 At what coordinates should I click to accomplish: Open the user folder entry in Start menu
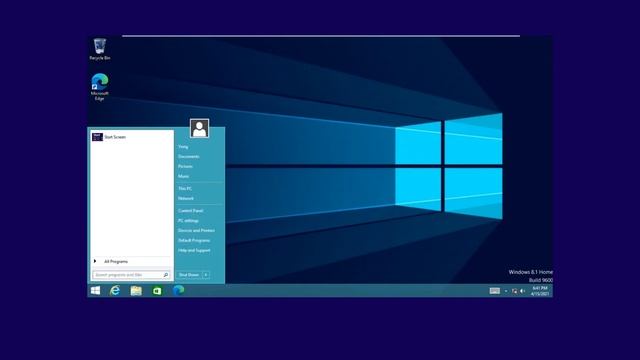pyautogui.click(x=183, y=147)
